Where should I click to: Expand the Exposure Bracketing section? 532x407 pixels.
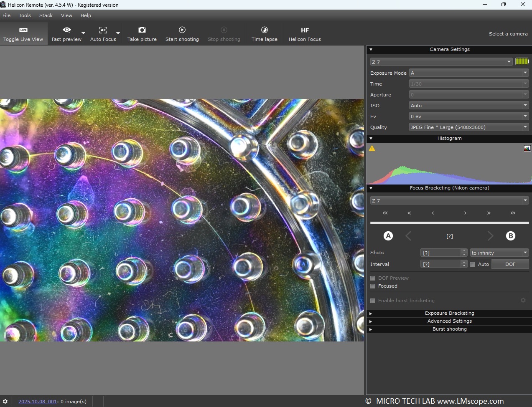[x=449, y=313]
